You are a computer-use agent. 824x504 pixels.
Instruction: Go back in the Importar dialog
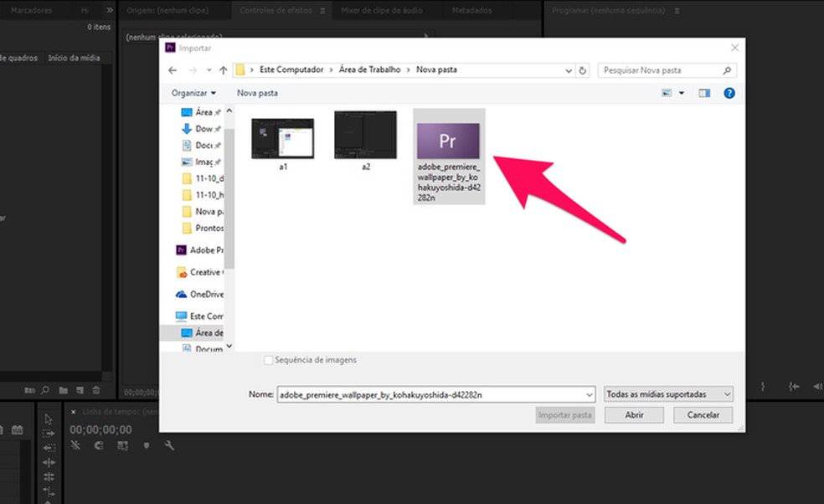pos(173,69)
